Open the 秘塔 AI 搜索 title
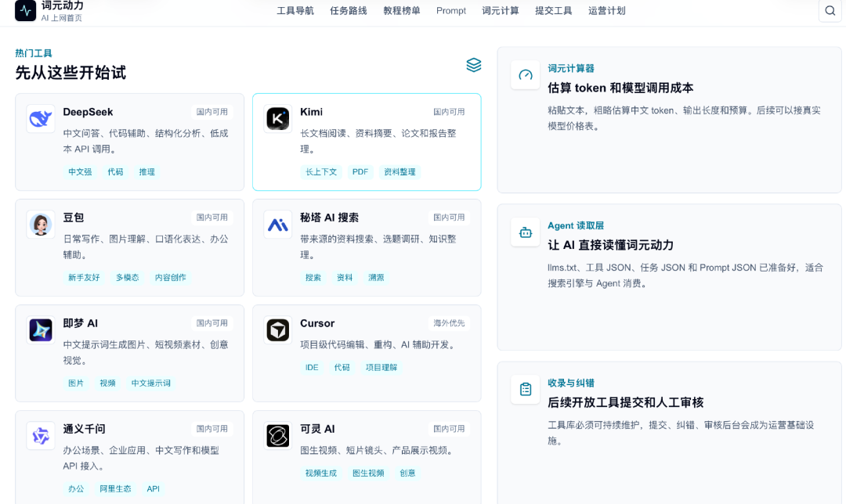 click(x=329, y=218)
